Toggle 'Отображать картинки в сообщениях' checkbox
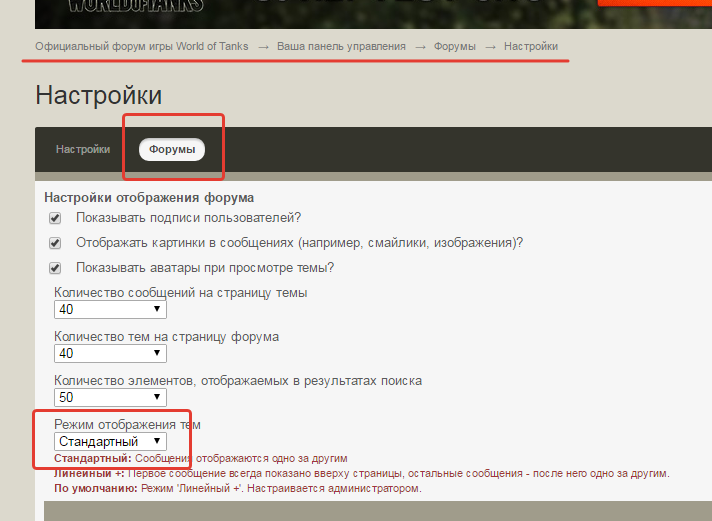Screen dimensions: 712x521 coord(55,243)
